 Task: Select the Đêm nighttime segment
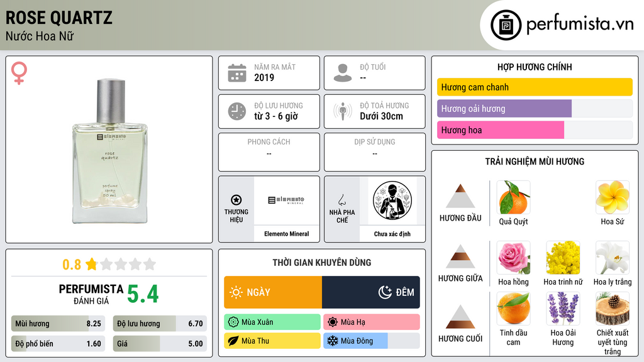click(x=371, y=292)
